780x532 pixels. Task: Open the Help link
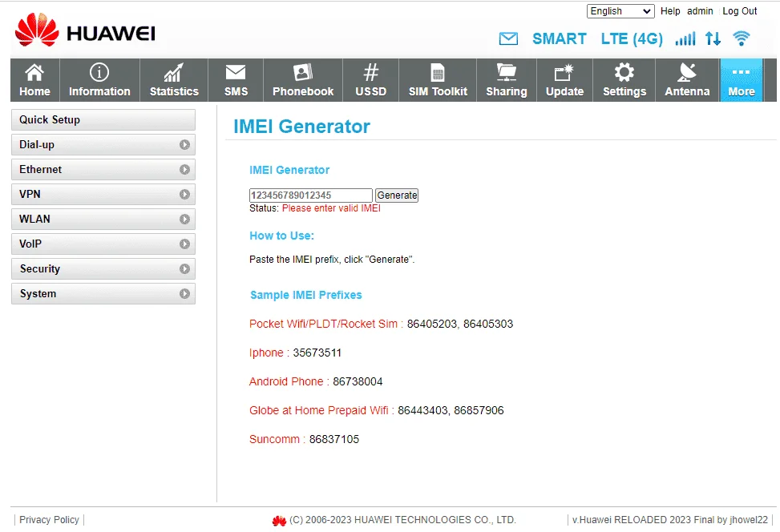tap(670, 11)
